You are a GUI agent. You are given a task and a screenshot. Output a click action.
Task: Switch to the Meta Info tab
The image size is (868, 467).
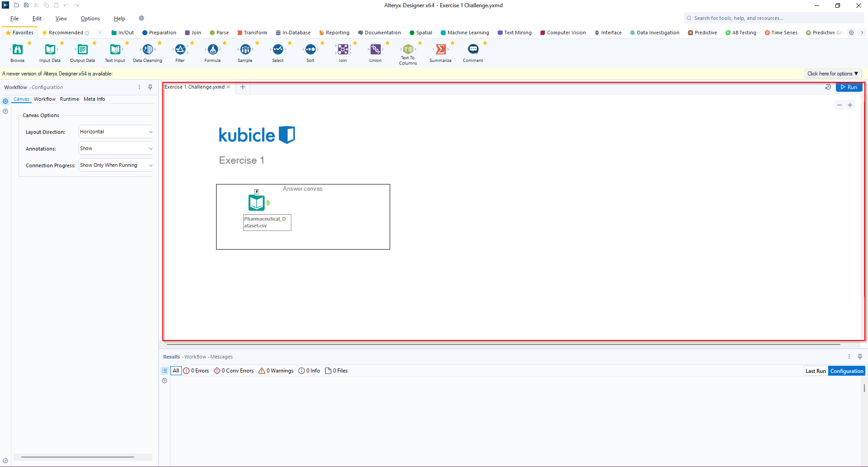[94, 99]
